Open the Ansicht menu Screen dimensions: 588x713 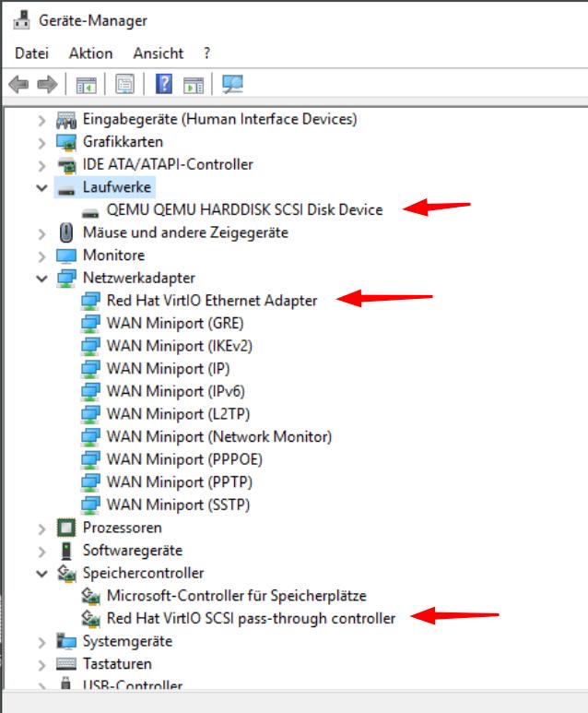(x=159, y=53)
